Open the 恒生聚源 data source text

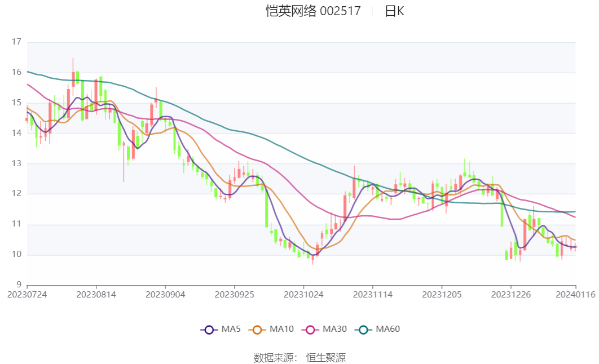tap(325, 357)
